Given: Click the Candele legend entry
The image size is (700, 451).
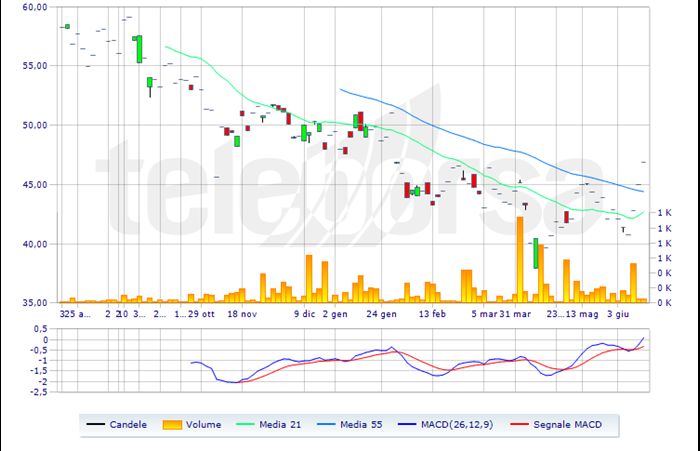Looking at the screenshot, I should point(116,425).
